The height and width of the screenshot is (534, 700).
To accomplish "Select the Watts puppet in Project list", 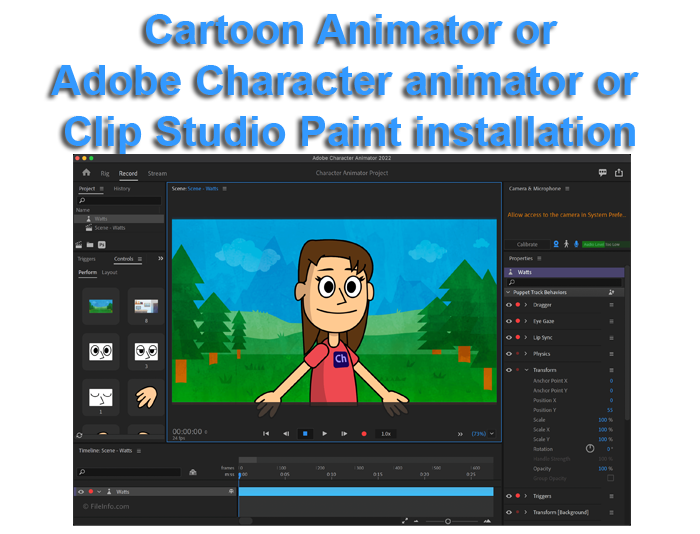I will (x=119, y=219).
